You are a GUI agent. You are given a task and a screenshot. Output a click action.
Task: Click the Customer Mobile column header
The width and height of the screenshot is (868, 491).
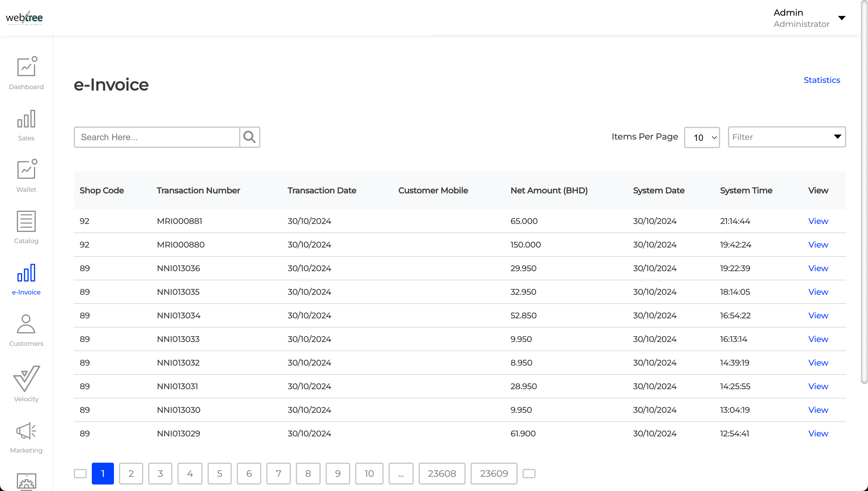coord(433,191)
